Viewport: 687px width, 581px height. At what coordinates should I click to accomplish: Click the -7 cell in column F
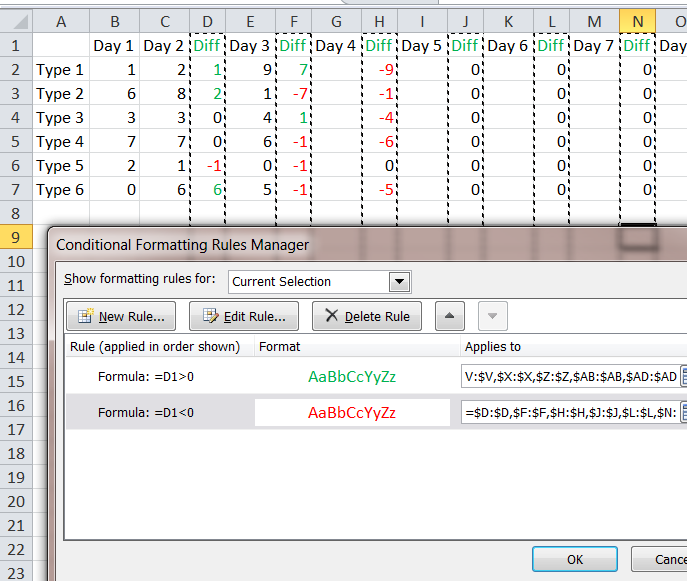294,94
